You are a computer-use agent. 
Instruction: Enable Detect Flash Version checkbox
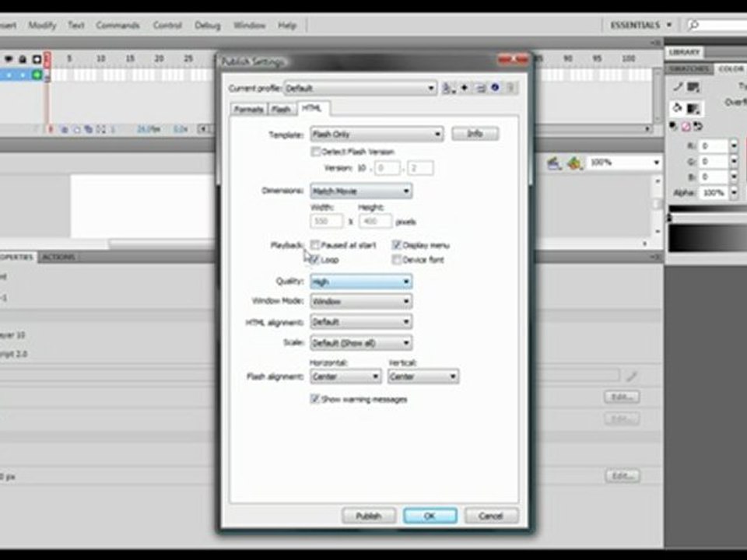(x=315, y=152)
